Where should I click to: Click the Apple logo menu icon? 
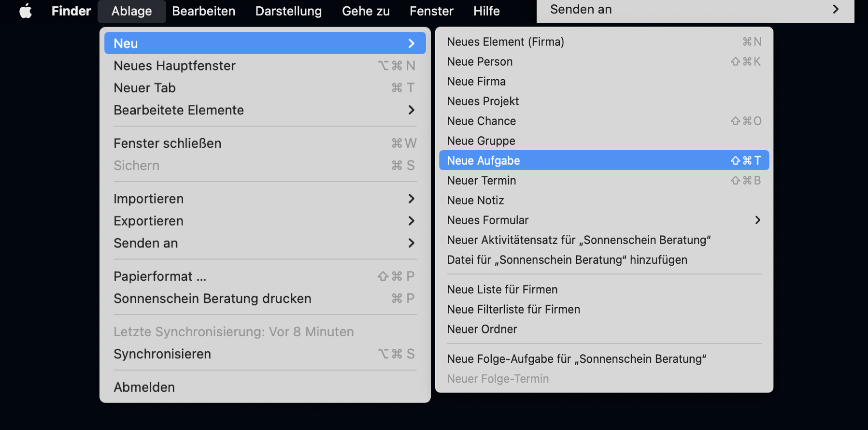(x=26, y=11)
